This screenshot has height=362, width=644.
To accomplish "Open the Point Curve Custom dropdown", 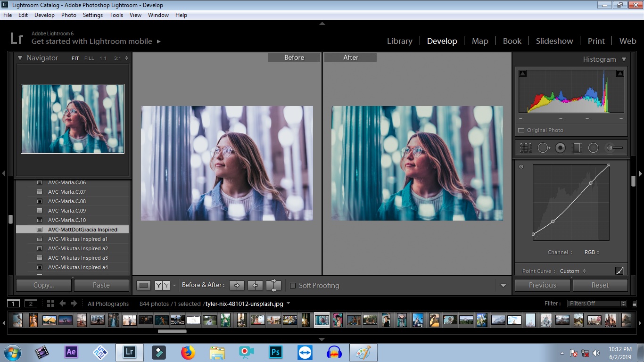I will [x=573, y=271].
